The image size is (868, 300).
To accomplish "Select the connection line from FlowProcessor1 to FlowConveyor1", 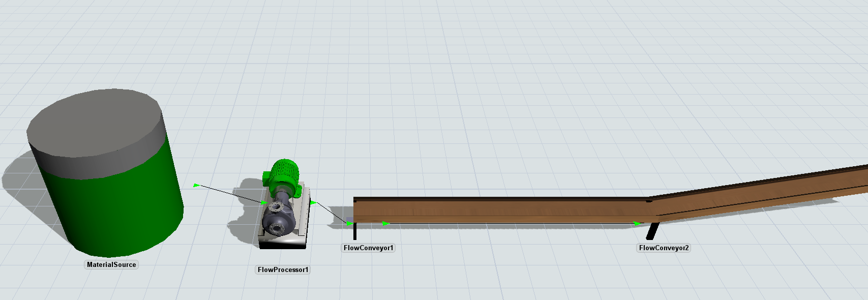I will (x=331, y=213).
